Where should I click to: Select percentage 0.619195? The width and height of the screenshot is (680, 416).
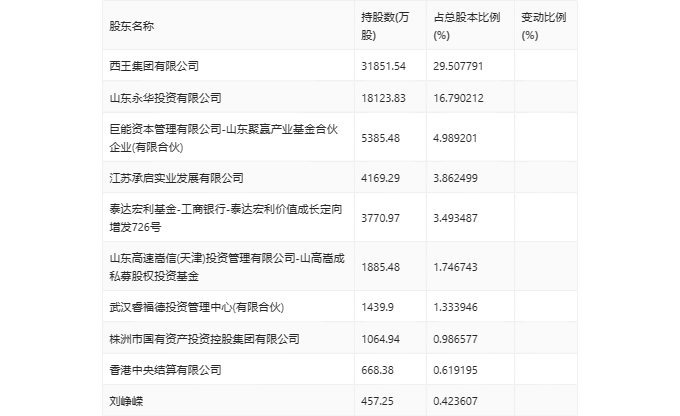click(455, 370)
